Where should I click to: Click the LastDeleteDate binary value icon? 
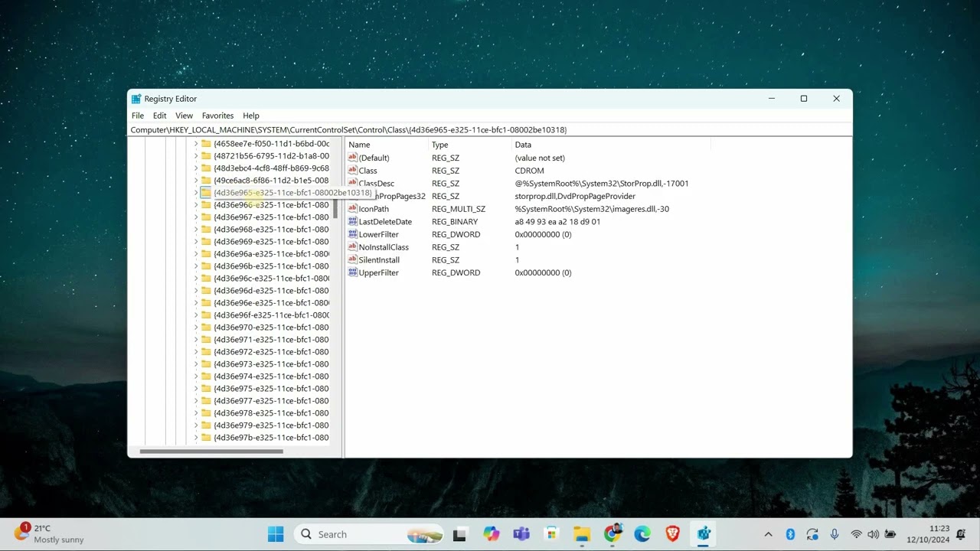353,222
